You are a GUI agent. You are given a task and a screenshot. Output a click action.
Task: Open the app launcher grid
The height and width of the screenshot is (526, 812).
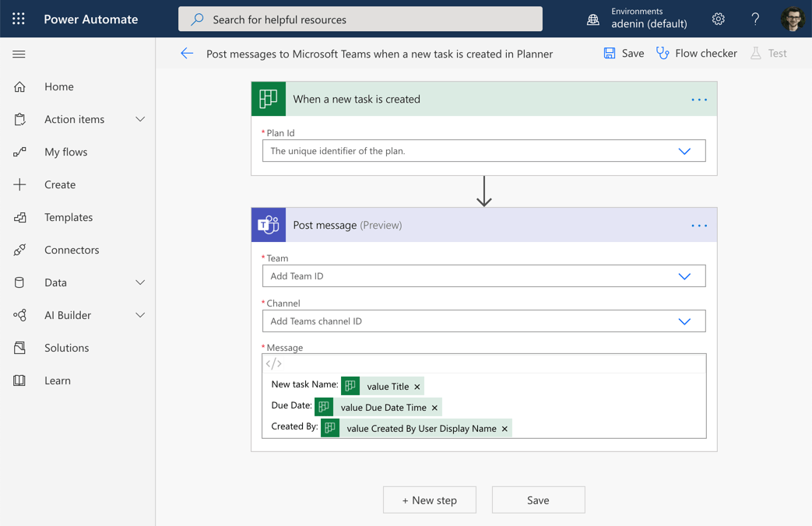pos(19,19)
